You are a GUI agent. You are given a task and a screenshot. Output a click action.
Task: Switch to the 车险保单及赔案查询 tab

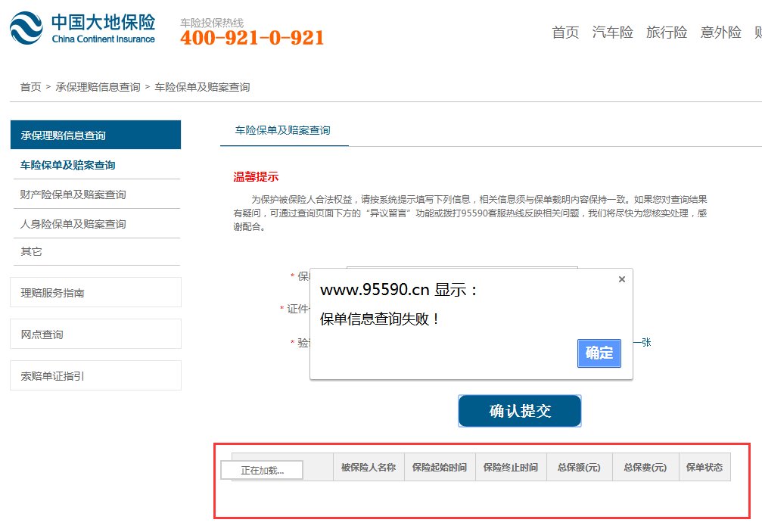coord(283,130)
